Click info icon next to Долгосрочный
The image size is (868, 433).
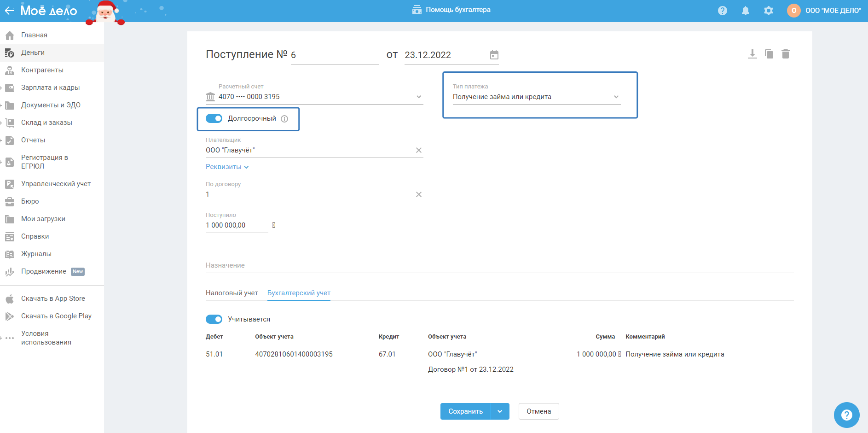(x=284, y=119)
